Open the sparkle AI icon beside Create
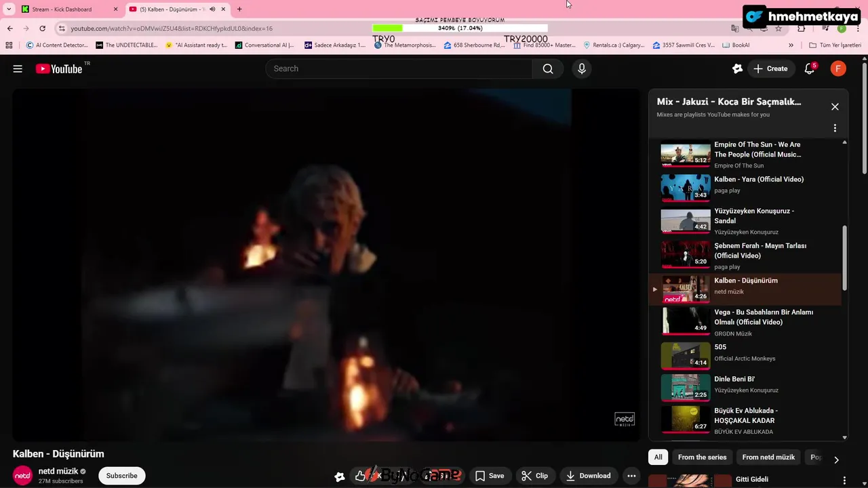868x488 pixels. 737,68
